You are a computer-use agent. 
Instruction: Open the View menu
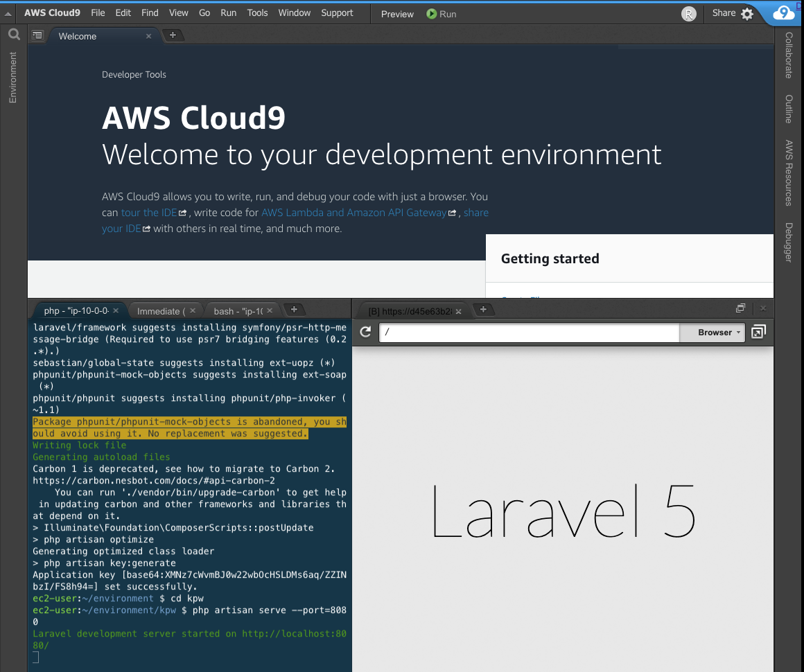tap(178, 12)
